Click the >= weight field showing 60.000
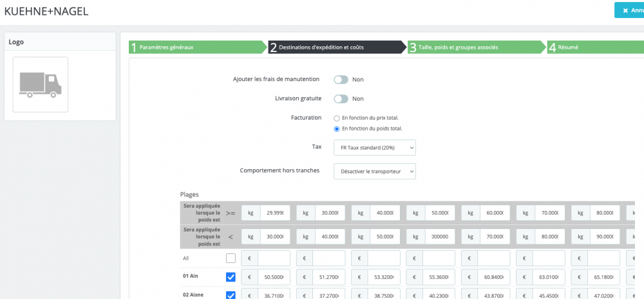 click(495, 213)
